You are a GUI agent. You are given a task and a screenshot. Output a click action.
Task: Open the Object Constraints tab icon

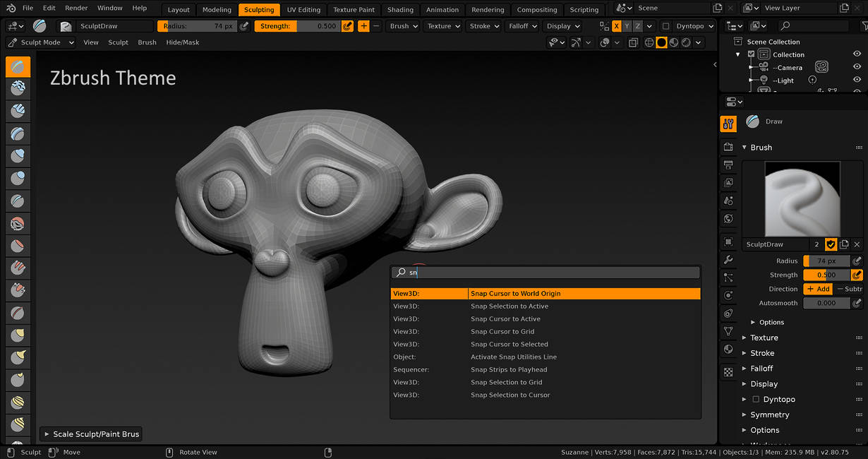(x=728, y=313)
